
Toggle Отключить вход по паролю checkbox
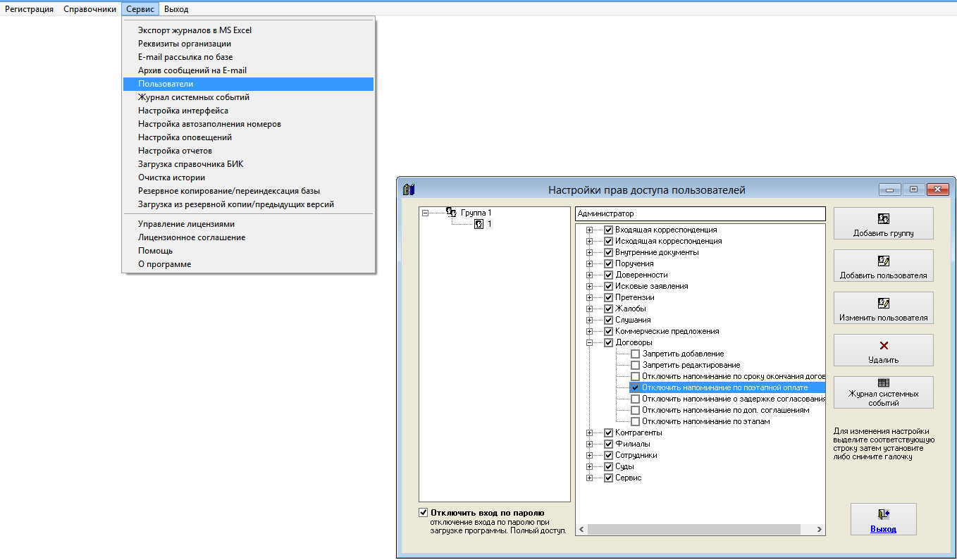(x=423, y=512)
